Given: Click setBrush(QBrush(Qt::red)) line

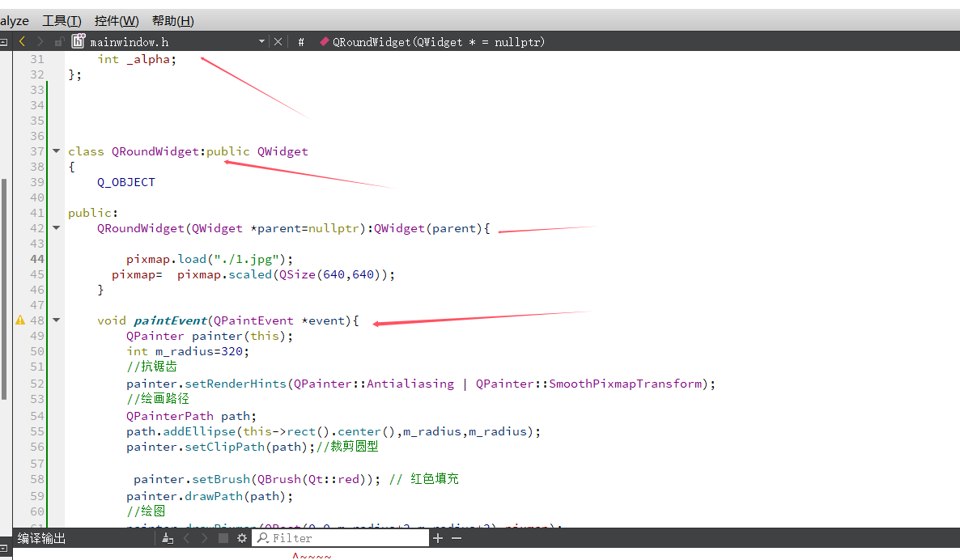Looking at the screenshot, I should (257, 479).
